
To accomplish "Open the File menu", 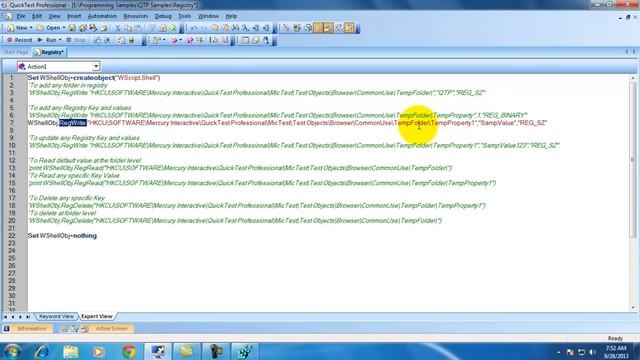I will coord(21,16).
